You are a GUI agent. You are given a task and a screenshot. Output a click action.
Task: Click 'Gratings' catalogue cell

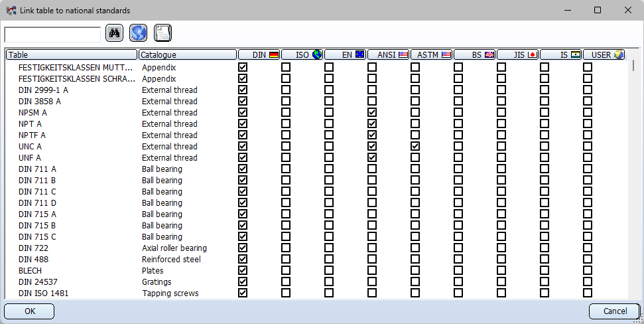pos(157,282)
